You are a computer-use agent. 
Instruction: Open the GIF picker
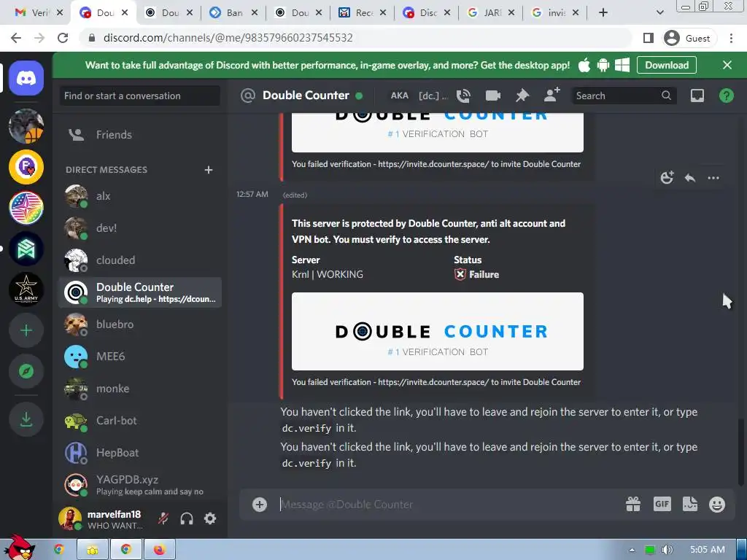[662, 504]
